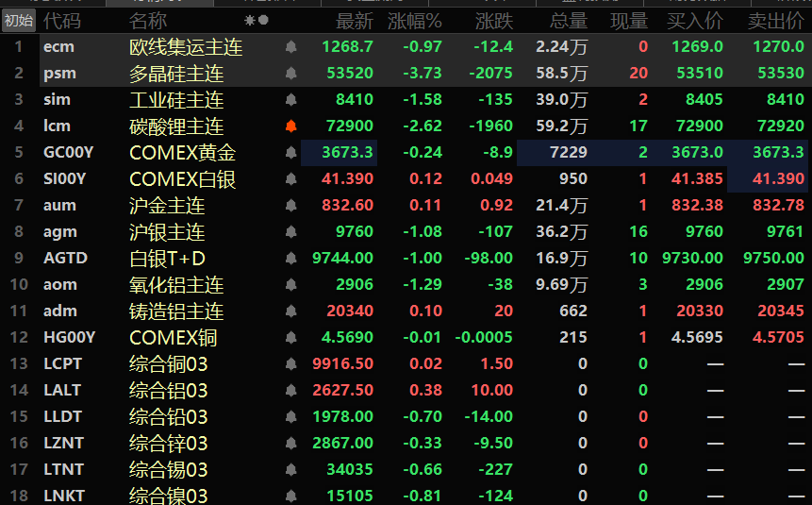Screen dimensions: 812x505
Task: Click the round dot icon in header
Action: (263, 20)
